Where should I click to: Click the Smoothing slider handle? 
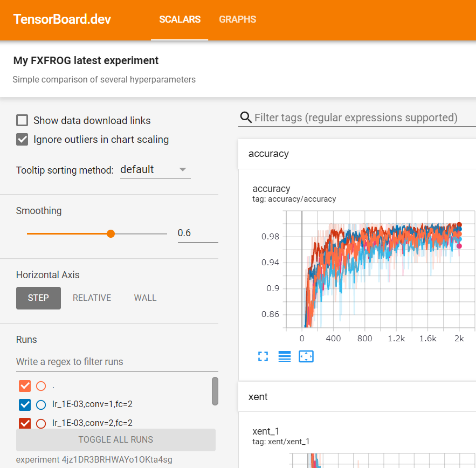coord(111,233)
